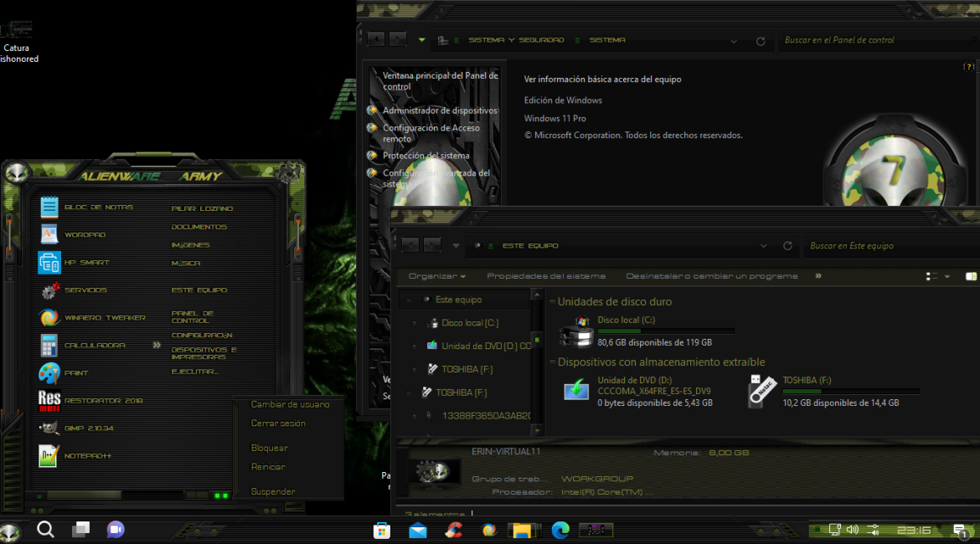
Task: Open Microsoft Store in taskbar
Action: click(382, 530)
